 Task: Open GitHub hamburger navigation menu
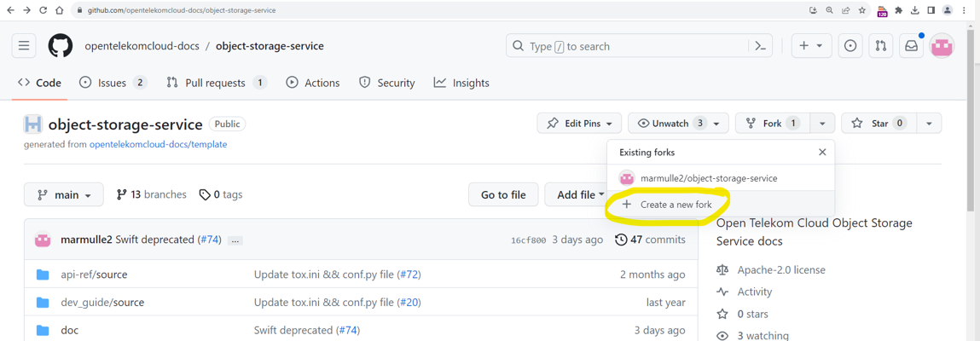pyautogui.click(x=24, y=45)
